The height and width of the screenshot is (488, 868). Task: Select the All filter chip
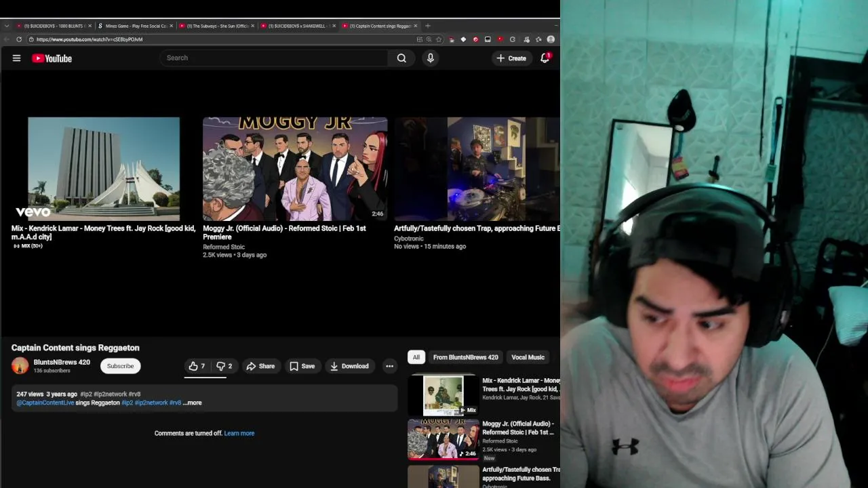[416, 357]
